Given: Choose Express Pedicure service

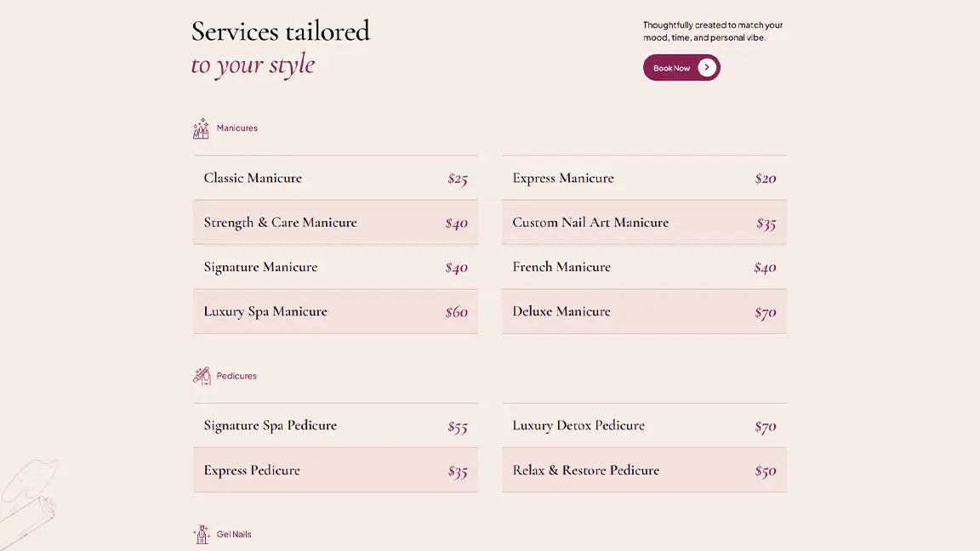Looking at the screenshot, I should click(x=336, y=470).
